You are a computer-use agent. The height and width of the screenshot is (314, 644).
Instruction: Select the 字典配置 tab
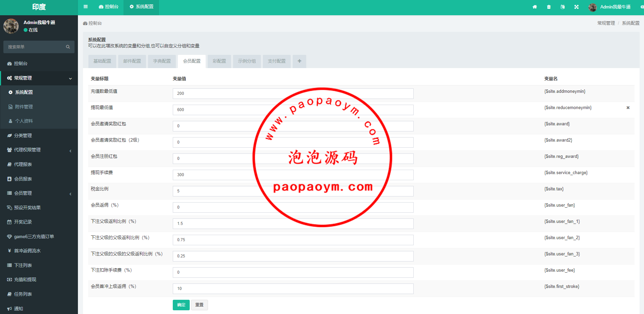[x=162, y=61]
